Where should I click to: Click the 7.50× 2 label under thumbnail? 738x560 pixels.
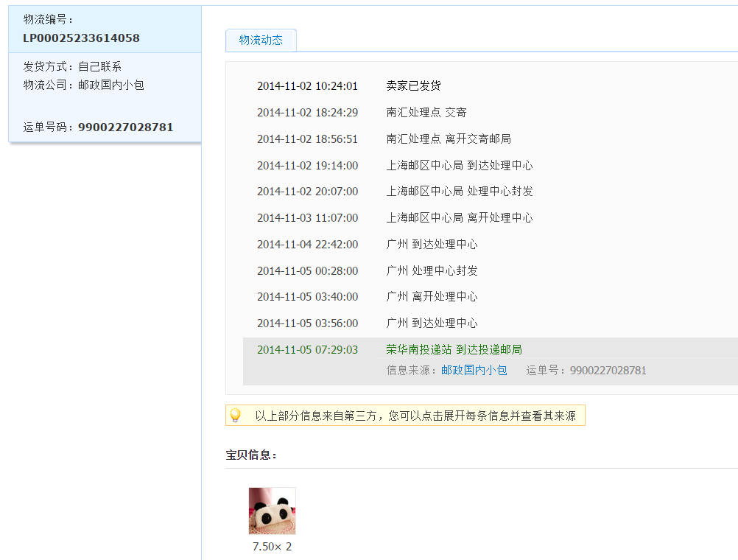coord(272,547)
